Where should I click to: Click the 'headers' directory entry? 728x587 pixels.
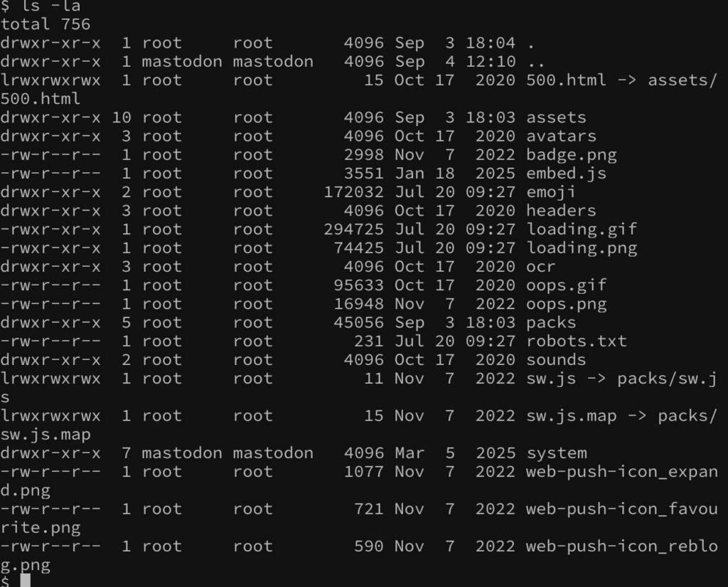(561, 211)
